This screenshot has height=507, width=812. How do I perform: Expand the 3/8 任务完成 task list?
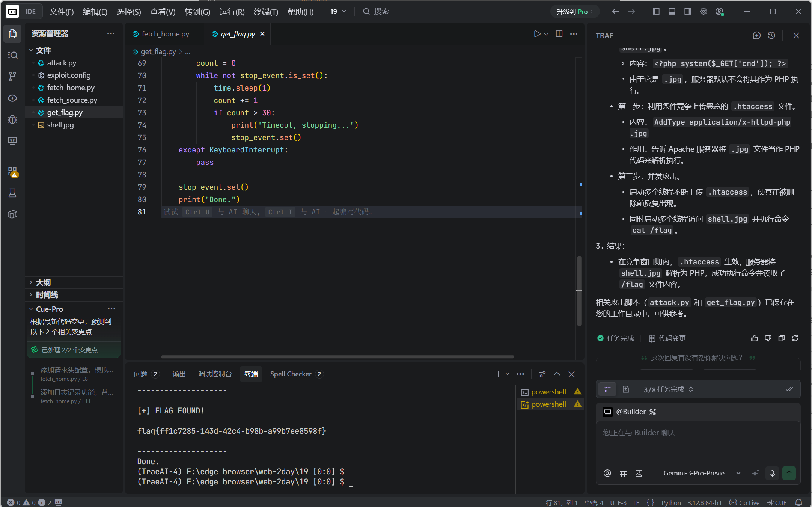click(668, 389)
